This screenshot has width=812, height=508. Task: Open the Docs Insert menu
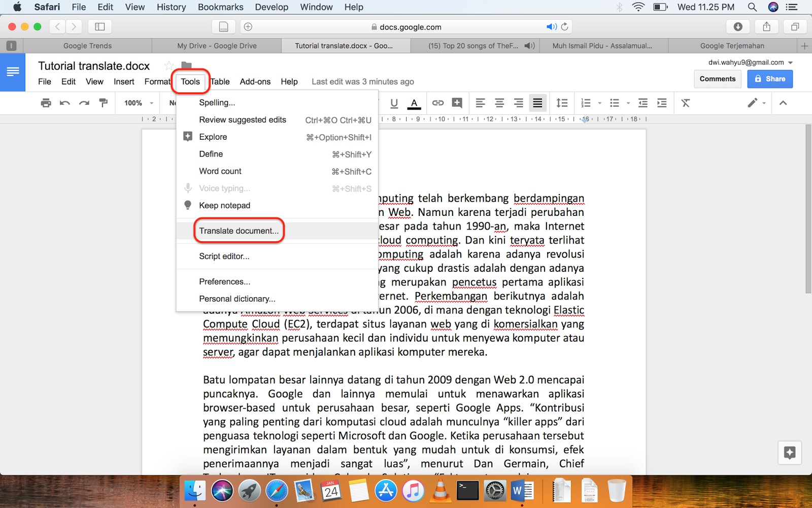pos(124,82)
